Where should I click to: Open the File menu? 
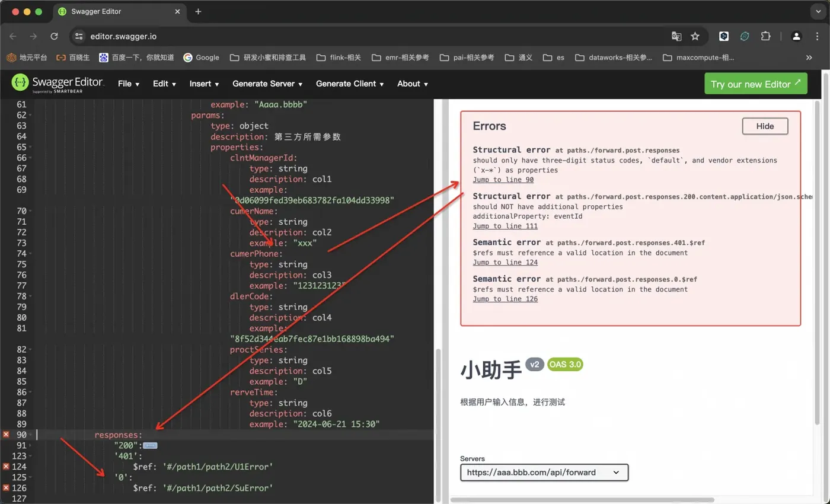129,84
